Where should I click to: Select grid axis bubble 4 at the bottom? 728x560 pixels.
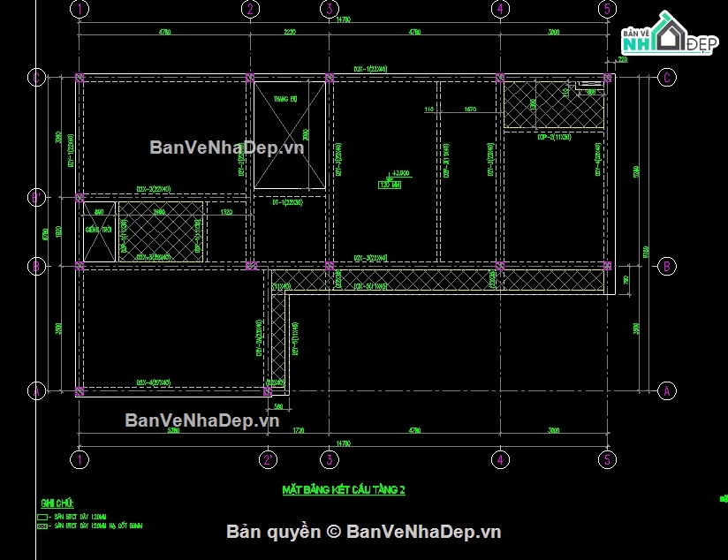point(500,459)
